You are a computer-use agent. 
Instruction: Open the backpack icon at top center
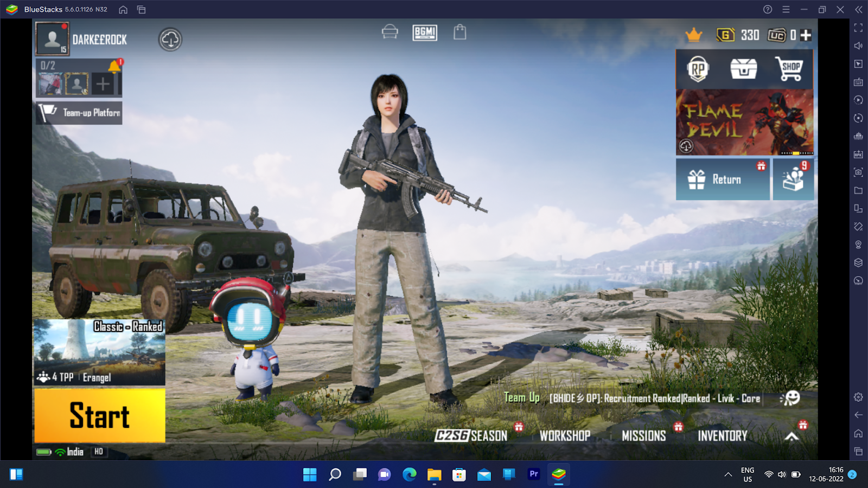[460, 32]
